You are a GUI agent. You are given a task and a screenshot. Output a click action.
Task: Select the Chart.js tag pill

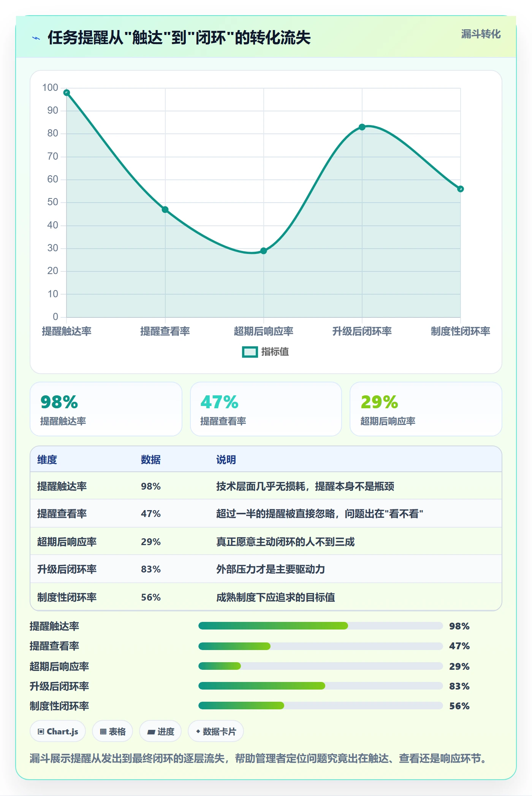[x=58, y=731]
